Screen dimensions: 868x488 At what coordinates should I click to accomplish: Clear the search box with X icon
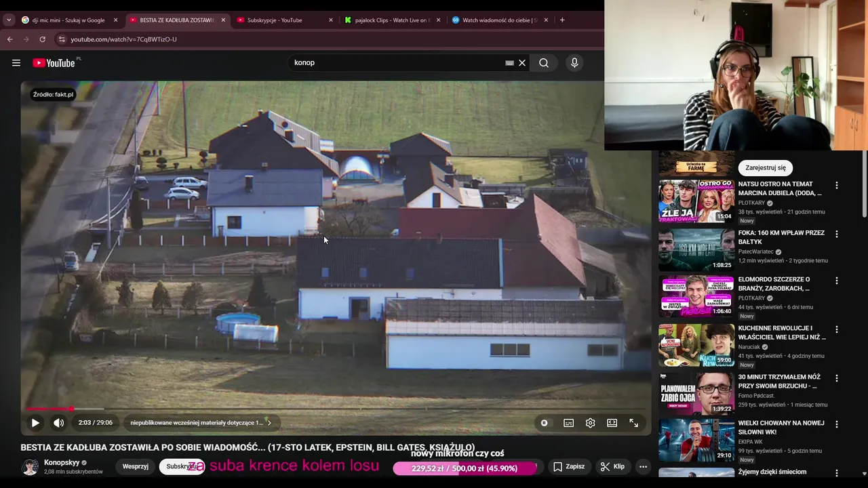click(x=522, y=63)
